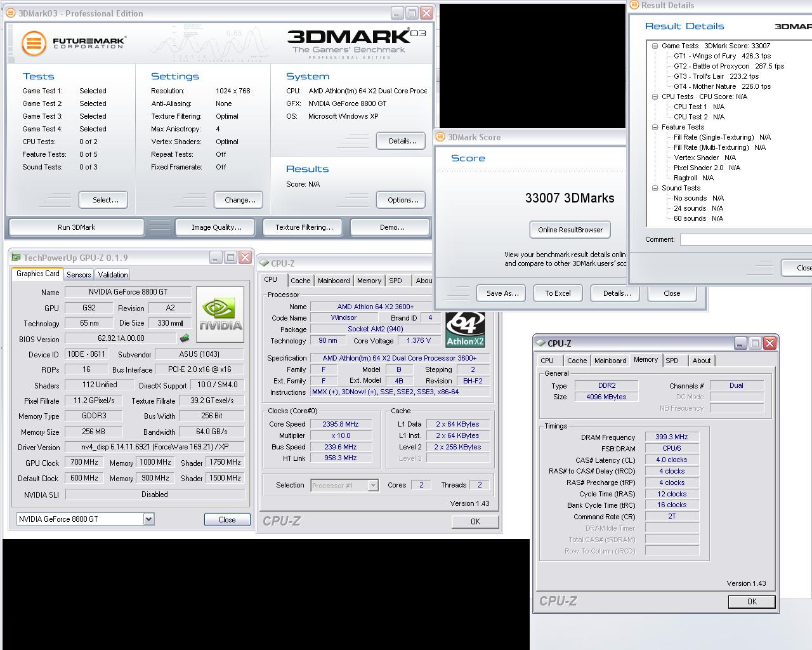Viewport: 812px width, 650px height.
Task: Collapse the Feature Tests tree node
Action: 655,127
